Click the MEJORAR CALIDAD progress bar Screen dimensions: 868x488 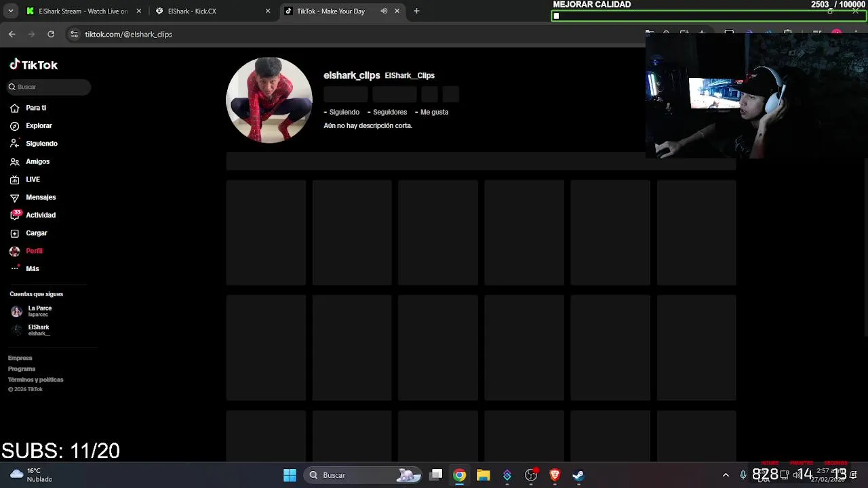click(x=709, y=16)
